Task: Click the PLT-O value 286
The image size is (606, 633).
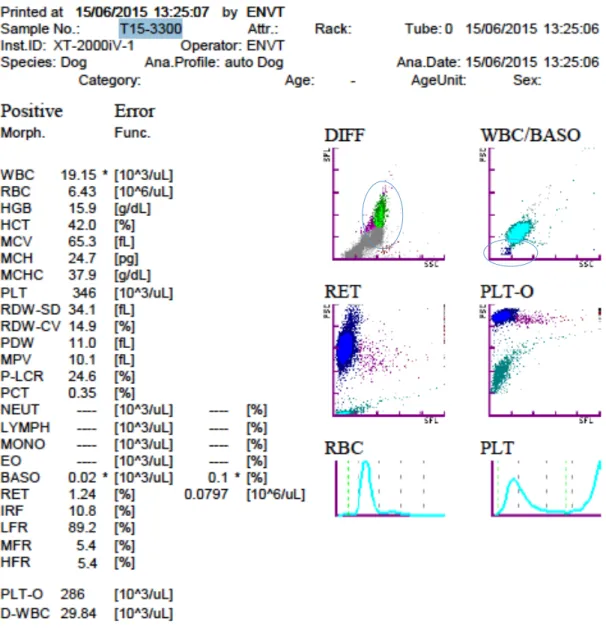Action: [73, 594]
